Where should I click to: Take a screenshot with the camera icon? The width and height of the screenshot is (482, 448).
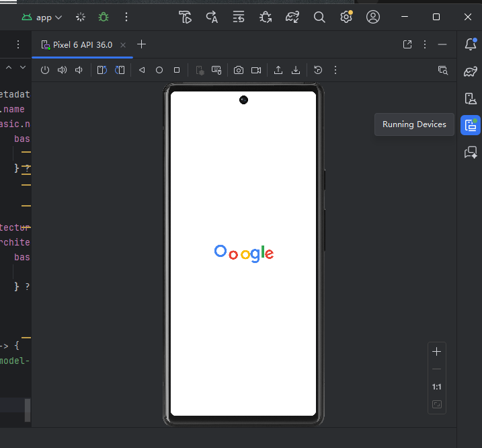click(x=239, y=70)
